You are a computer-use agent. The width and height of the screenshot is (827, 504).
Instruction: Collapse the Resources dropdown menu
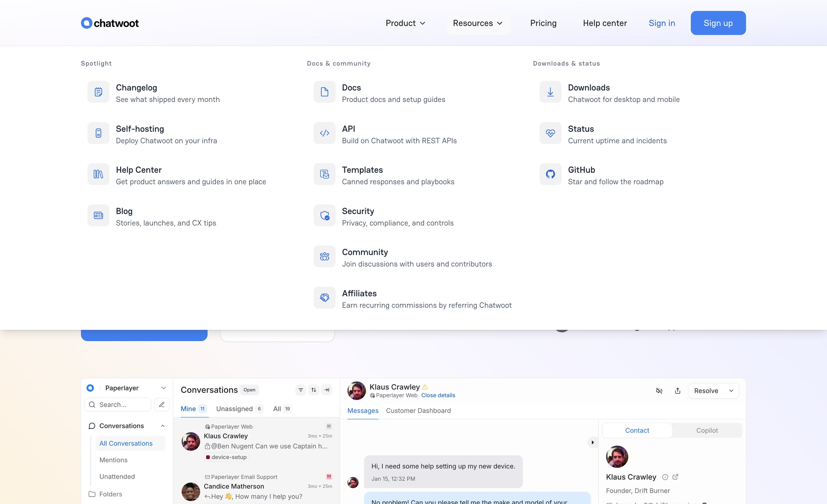pyautogui.click(x=478, y=23)
